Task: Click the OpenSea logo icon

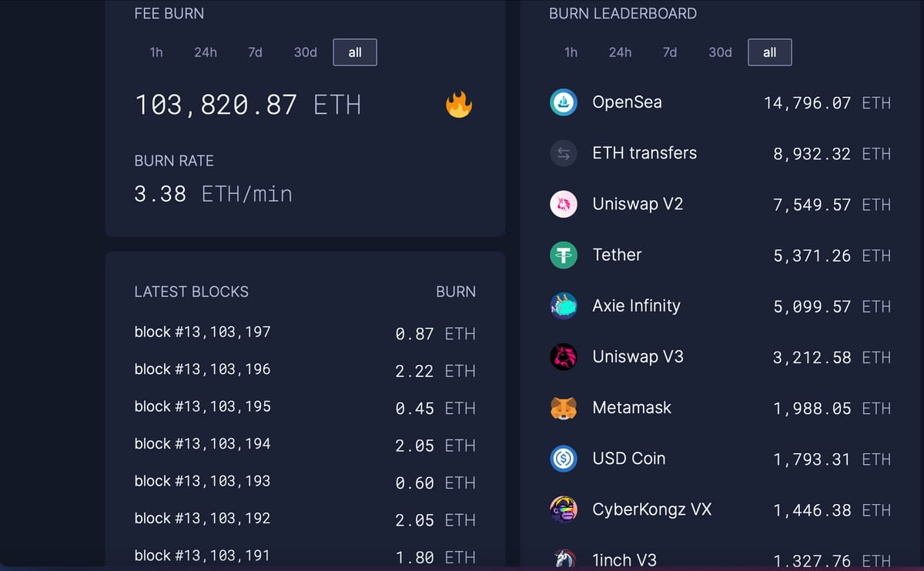Action: tap(564, 102)
